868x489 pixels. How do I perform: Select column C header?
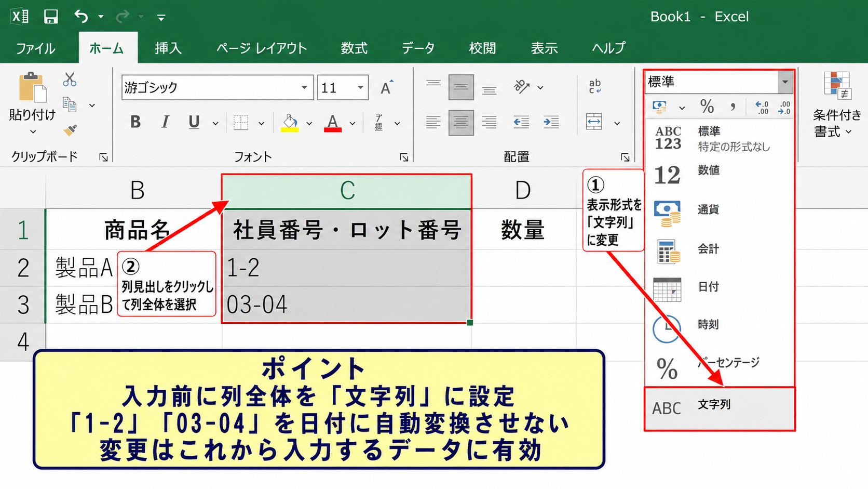tap(347, 191)
